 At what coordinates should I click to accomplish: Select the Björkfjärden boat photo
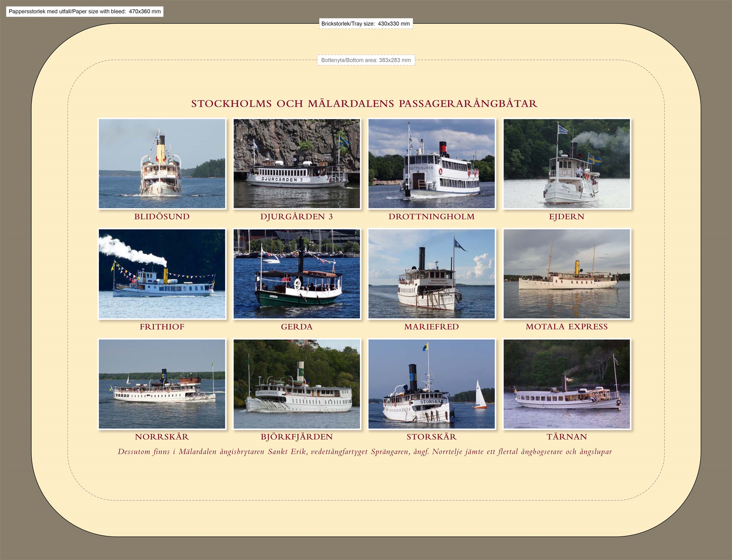[x=297, y=384]
